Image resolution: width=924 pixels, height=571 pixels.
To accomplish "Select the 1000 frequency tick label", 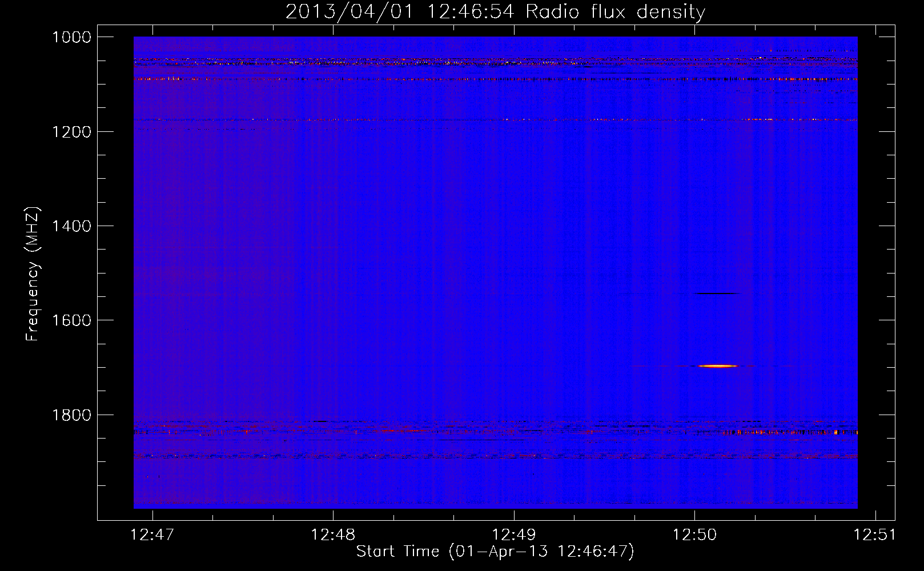I will [x=71, y=37].
